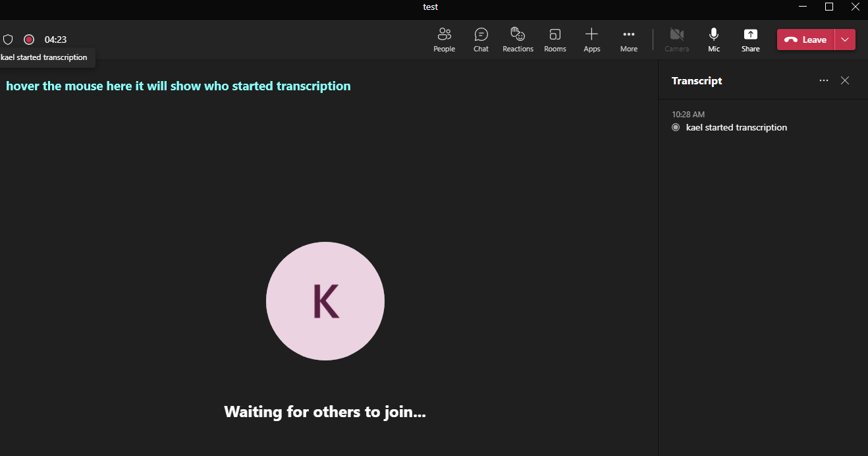Click the Transcript panel heading
The width and height of the screenshot is (868, 456).
(x=697, y=80)
